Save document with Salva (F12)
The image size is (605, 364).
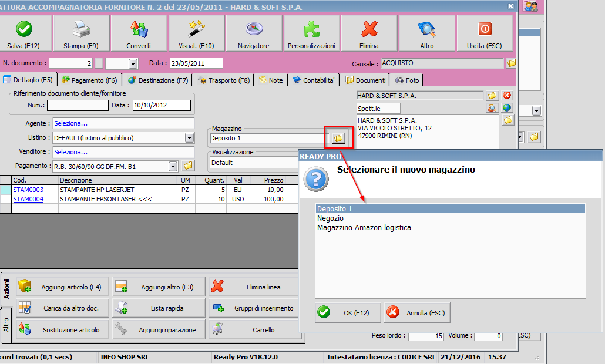coord(24,33)
